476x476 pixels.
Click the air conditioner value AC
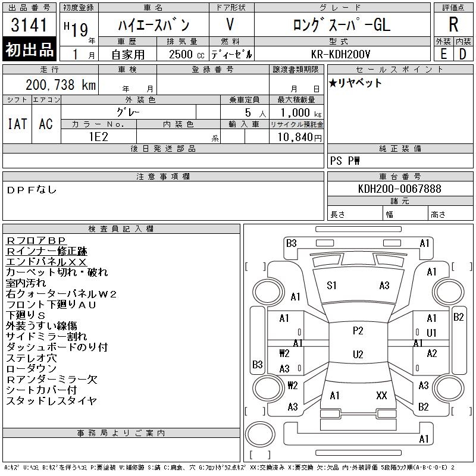click(46, 124)
